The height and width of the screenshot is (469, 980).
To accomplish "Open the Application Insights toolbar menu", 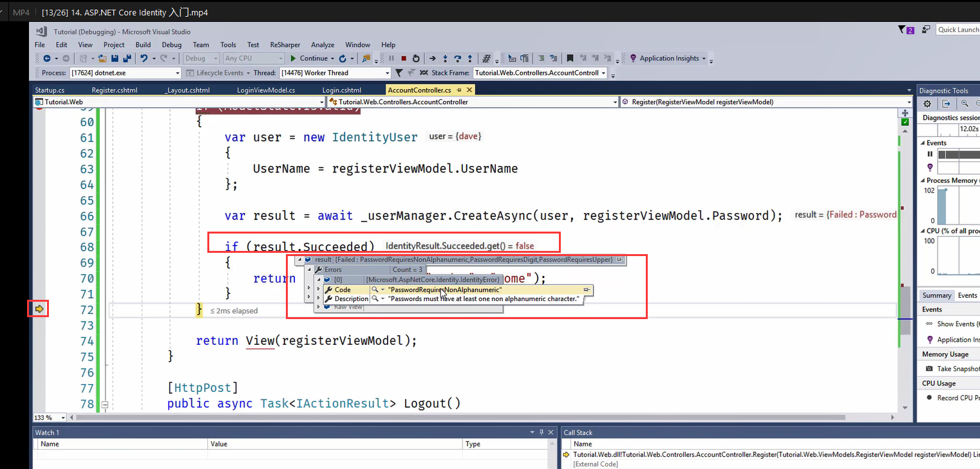I will point(668,58).
